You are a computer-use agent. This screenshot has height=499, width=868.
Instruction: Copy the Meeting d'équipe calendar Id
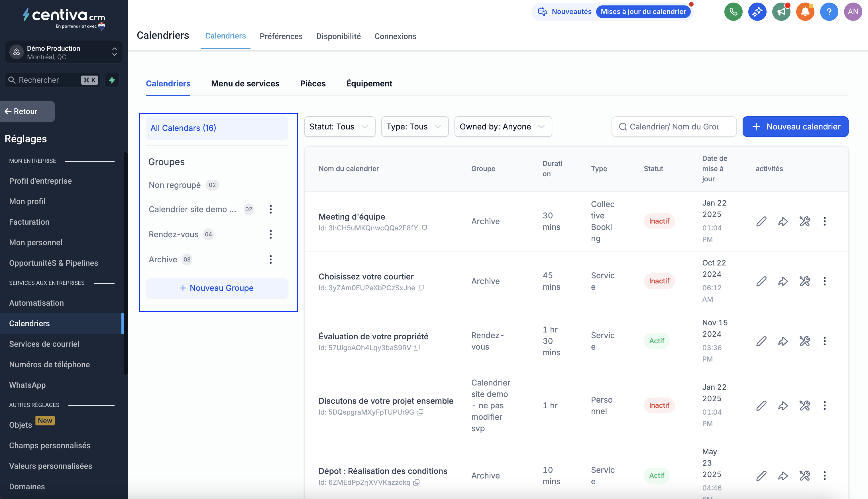424,228
